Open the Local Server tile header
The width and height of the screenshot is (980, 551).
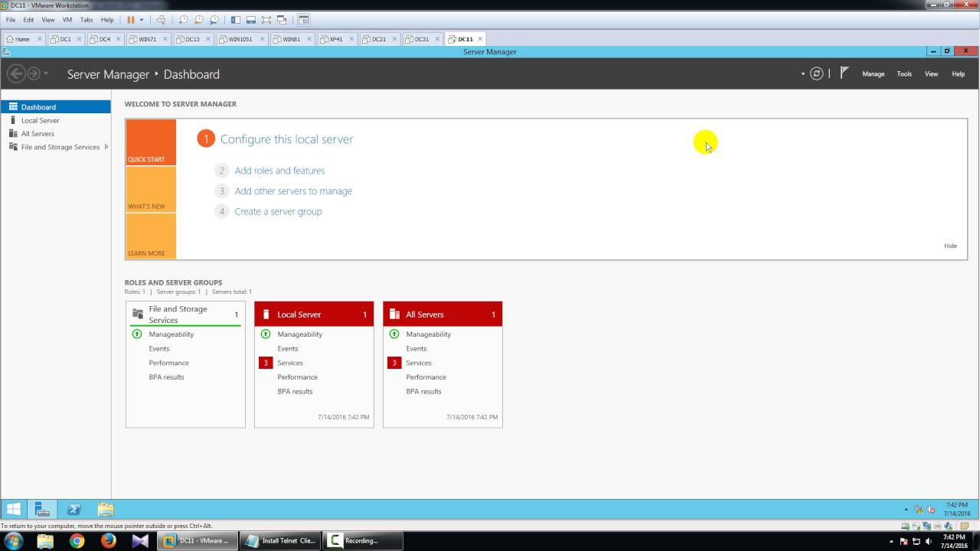[314, 315]
